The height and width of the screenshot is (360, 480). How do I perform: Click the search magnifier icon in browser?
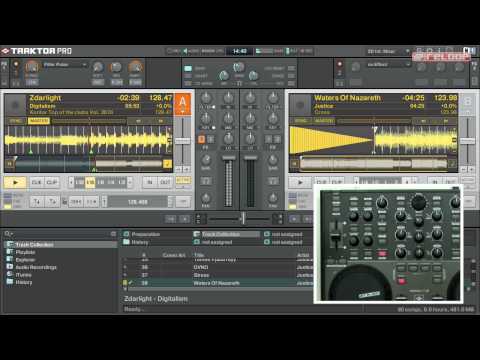tap(8, 234)
